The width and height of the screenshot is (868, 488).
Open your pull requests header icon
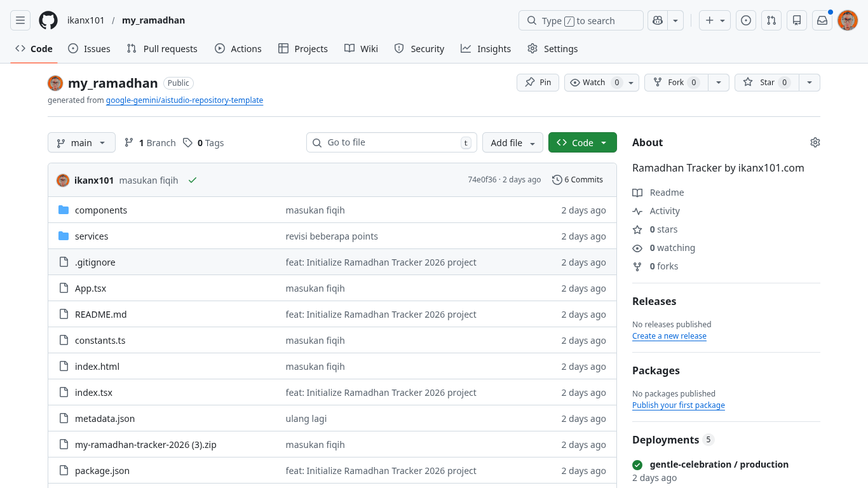(771, 20)
